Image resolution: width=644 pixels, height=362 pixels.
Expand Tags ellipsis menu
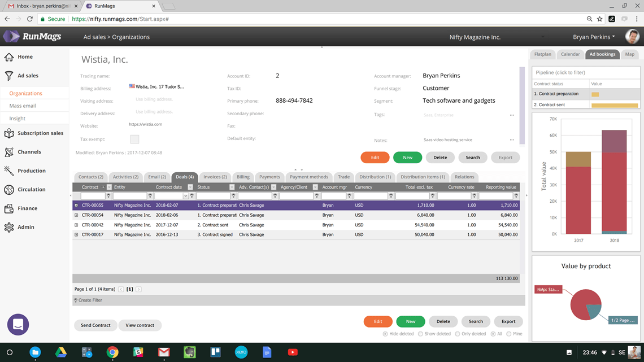(x=512, y=115)
